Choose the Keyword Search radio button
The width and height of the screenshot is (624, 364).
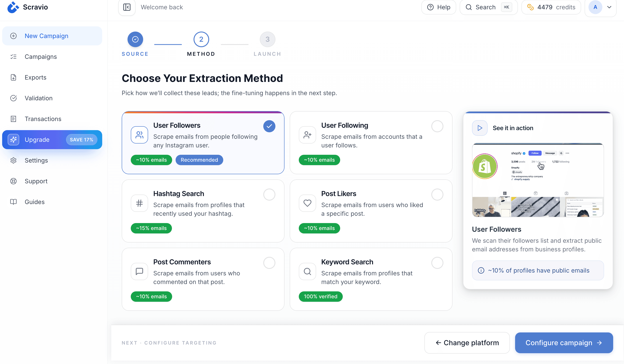click(x=437, y=263)
